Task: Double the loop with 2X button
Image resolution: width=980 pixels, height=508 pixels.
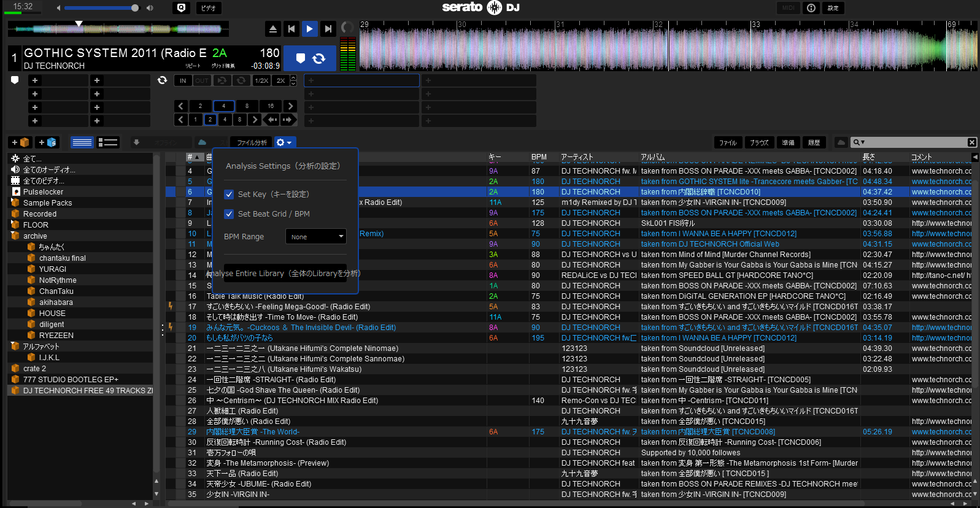Action: click(280, 80)
